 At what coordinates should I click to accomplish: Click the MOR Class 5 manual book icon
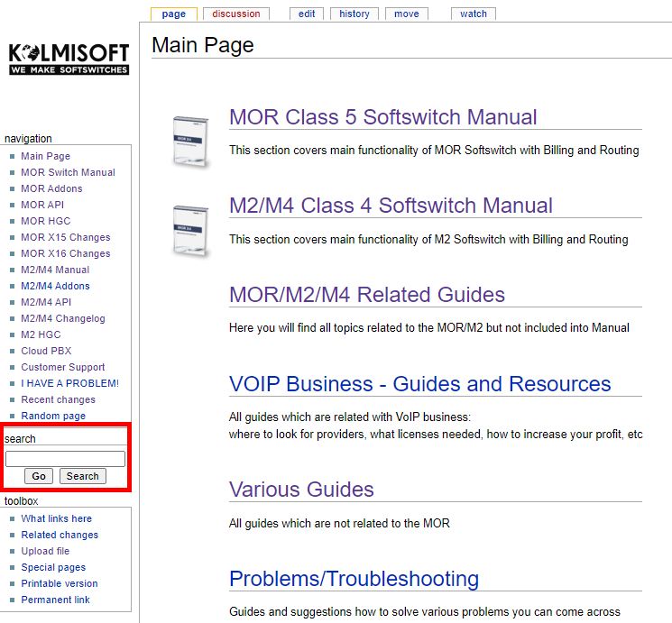click(191, 142)
